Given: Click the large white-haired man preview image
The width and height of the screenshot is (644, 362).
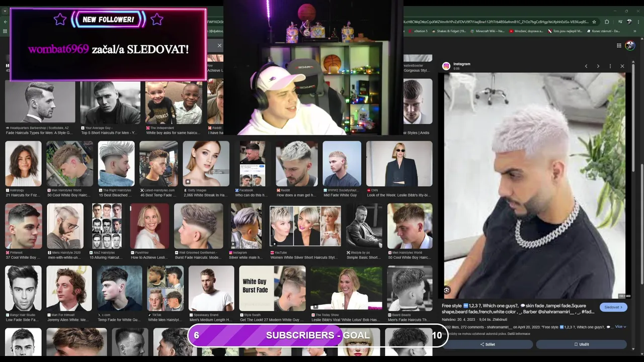Looking at the screenshot, I should 534,186.
